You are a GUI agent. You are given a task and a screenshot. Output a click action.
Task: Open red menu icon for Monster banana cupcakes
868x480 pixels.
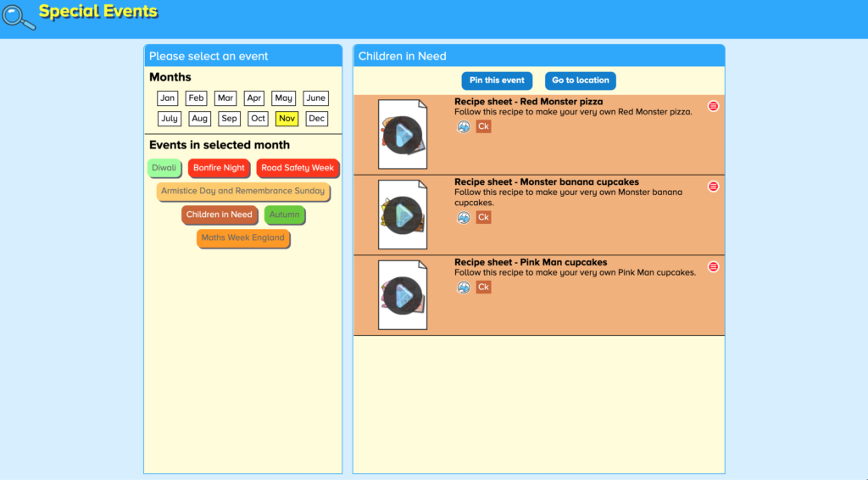click(x=713, y=186)
